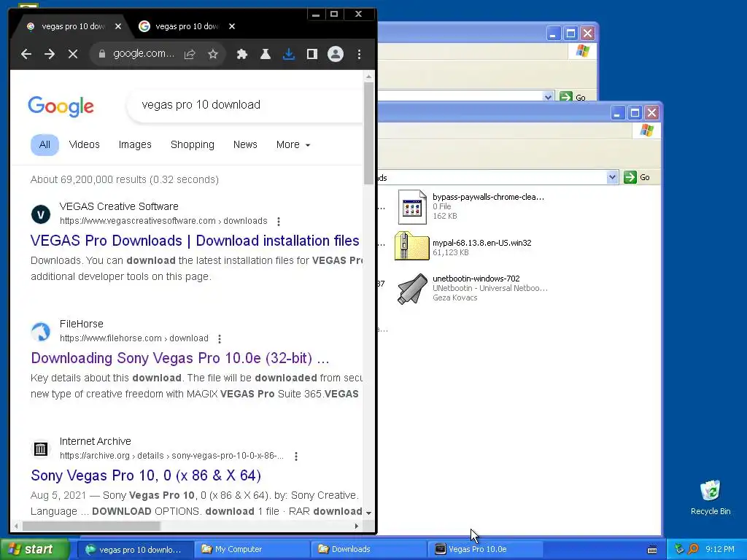Click the magnifier system tray icon
Viewport: 747px width, 560px height.
[x=693, y=549]
